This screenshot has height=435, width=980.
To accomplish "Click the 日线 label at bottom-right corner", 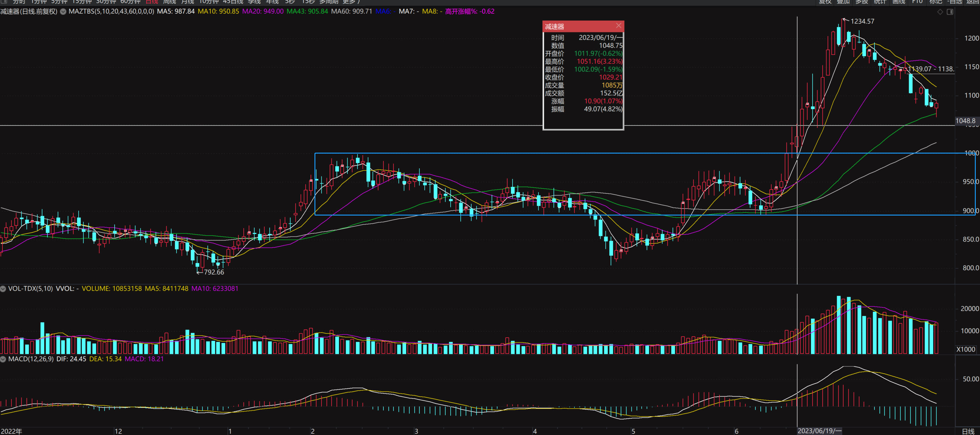I will click(968, 431).
